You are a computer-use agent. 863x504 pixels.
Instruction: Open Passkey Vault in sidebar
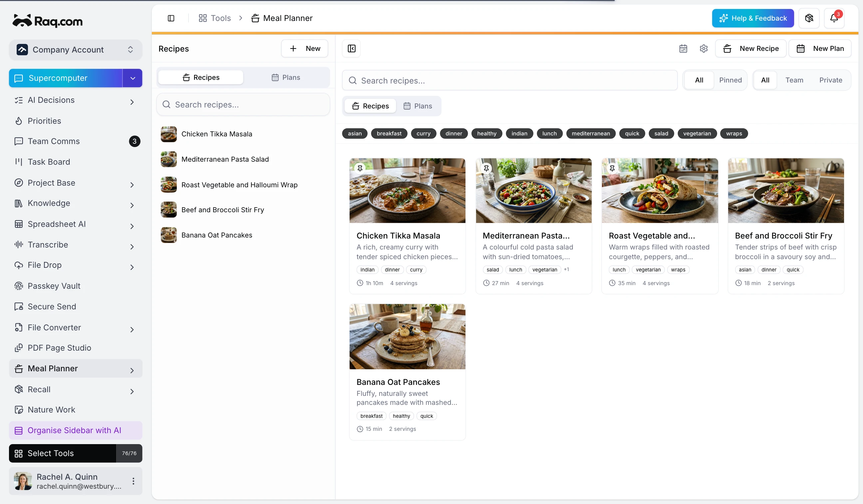coord(75,286)
